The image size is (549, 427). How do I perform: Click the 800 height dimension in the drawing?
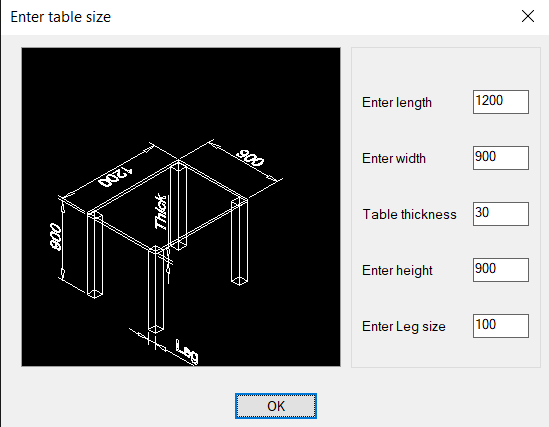point(56,237)
